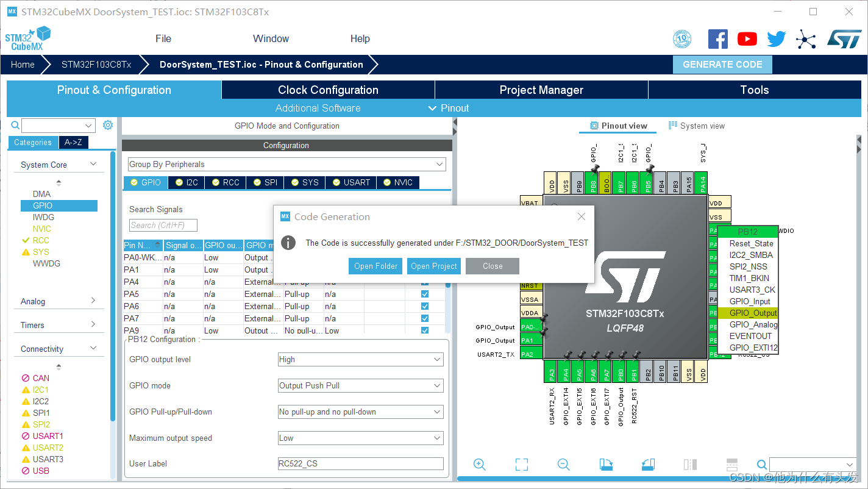Click the Search Signals input field
Screen dimensions: 868x489
point(163,225)
